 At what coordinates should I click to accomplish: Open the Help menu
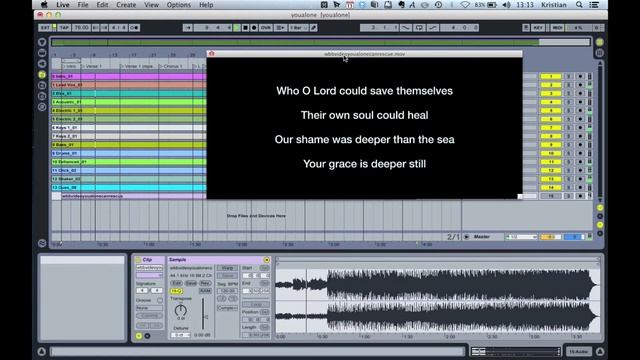pyautogui.click(x=206, y=5)
